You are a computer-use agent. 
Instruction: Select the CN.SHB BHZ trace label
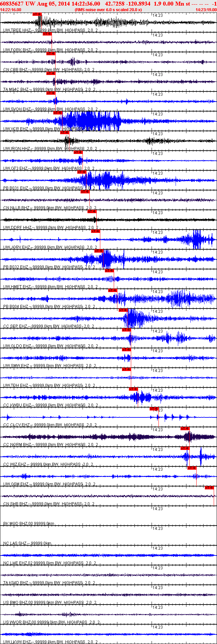49,504
